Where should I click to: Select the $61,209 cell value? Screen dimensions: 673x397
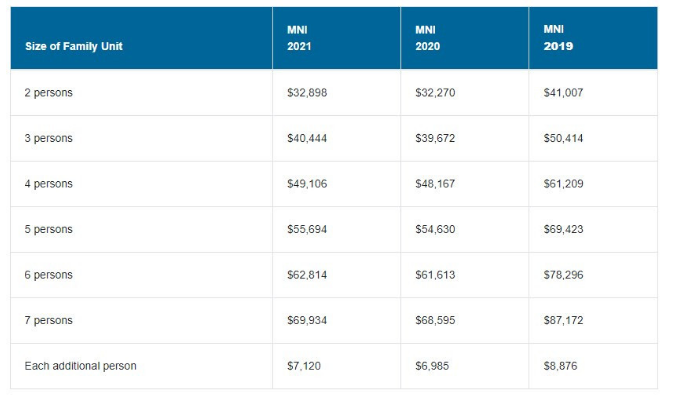click(x=564, y=184)
